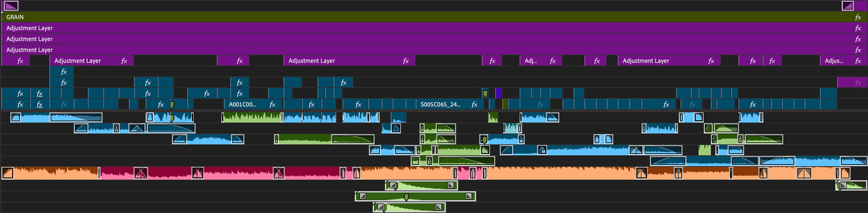Click the olive marker on the teal clip above S005C065

click(x=485, y=94)
